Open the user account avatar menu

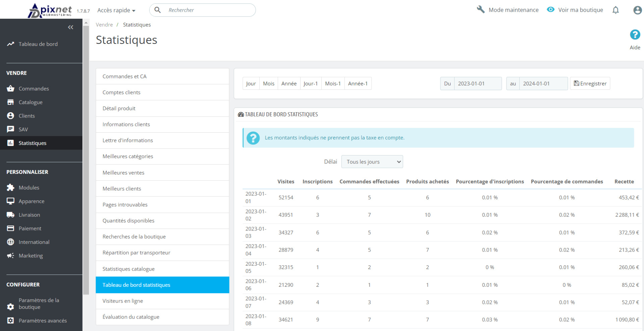(x=638, y=10)
